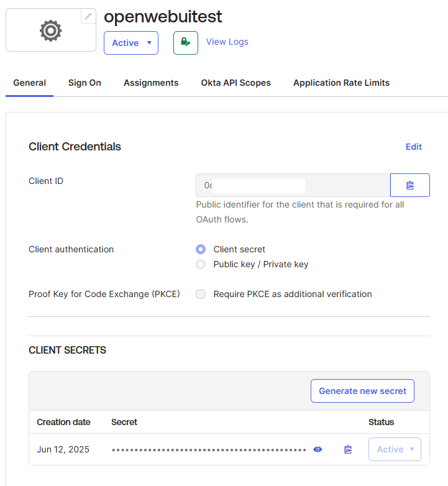Open the Assignments tab
The height and width of the screenshot is (486, 448).
(151, 83)
